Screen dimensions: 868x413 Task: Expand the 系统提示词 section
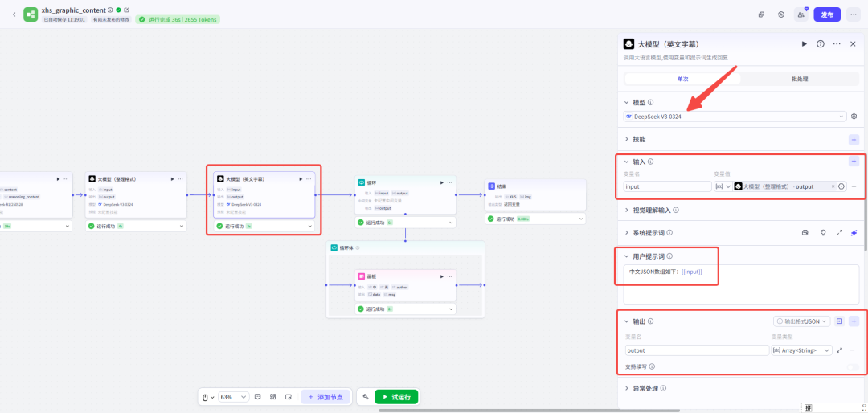(627, 232)
